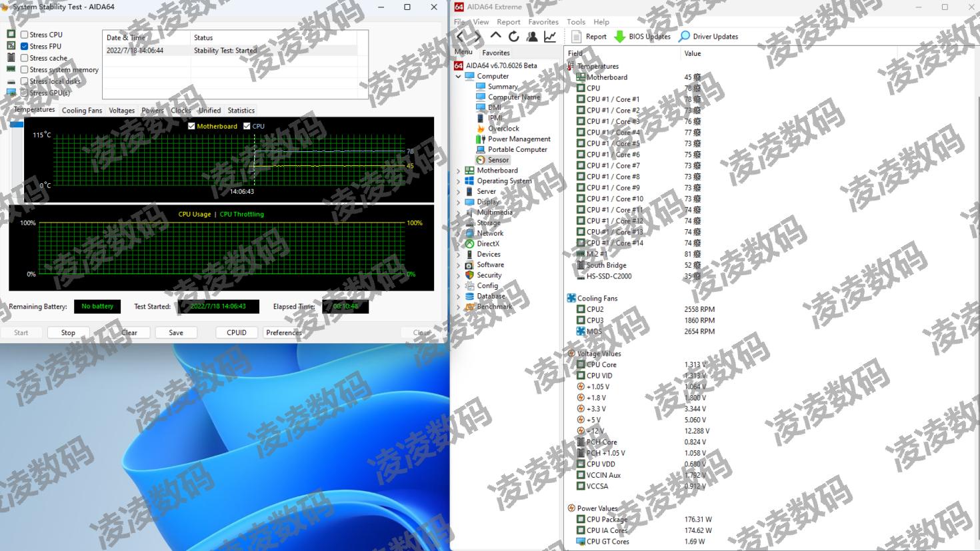Viewport: 980px width, 551px height.
Task: Expand the Devices tree node
Action: [458, 255]
